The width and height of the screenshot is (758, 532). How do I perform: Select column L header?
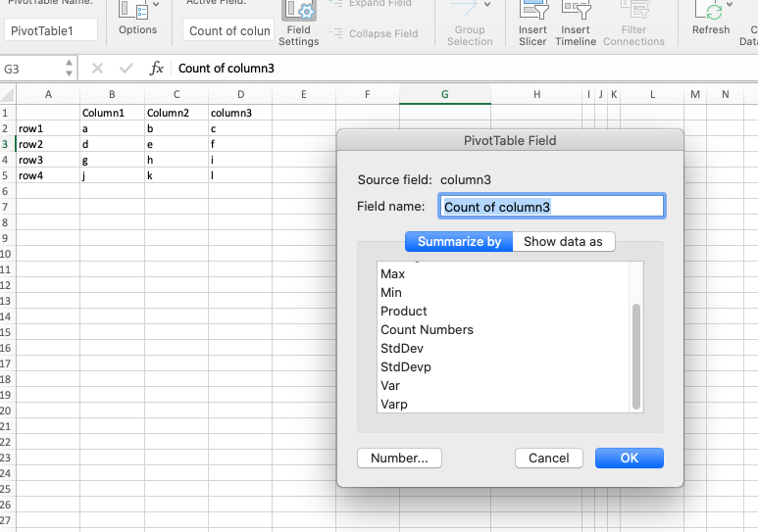(652, 94)
